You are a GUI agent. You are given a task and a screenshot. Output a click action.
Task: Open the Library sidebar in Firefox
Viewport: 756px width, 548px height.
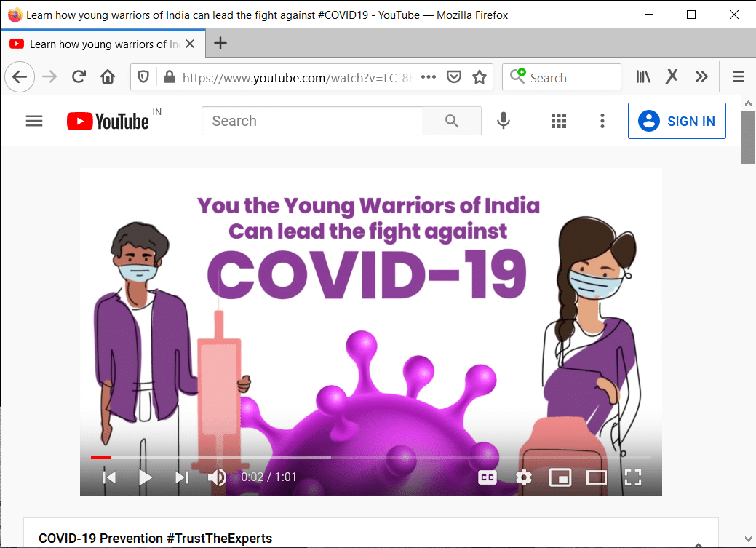pos(643,76)
